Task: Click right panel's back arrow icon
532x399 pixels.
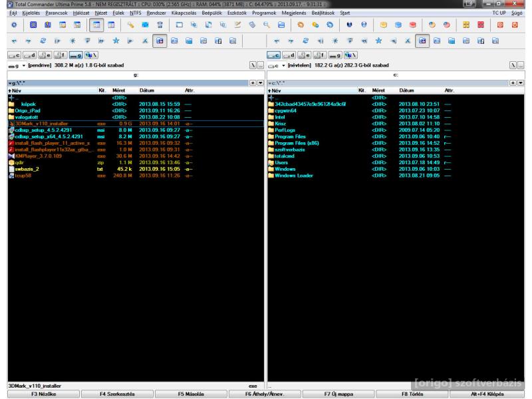Action: (277, 41)
